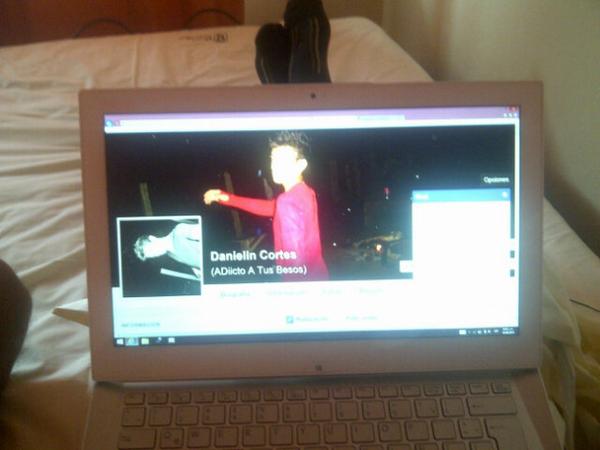This screenshot has height=450, width=600.
Task: Click the taskbar system clock
Action: 508,331
